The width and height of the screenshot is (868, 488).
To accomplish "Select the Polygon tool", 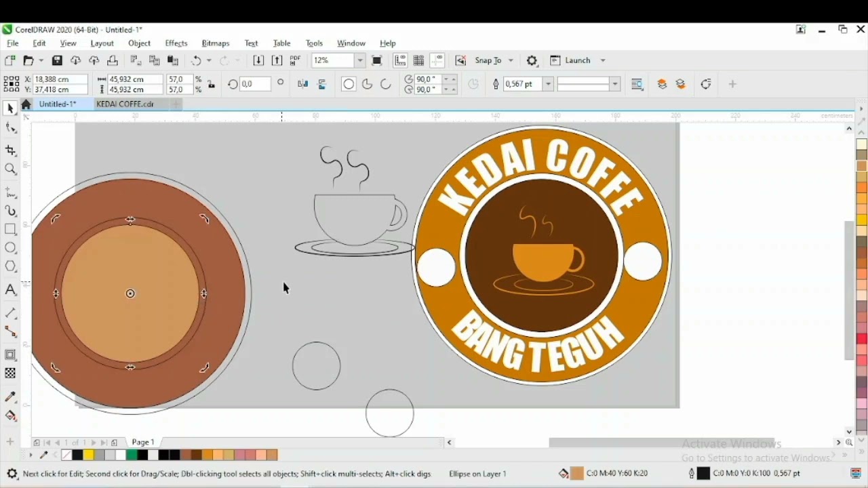I will (10, 266).
